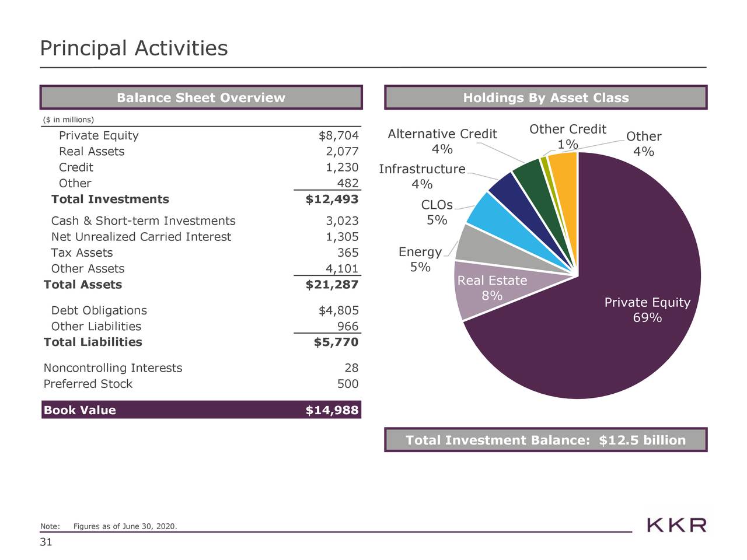
Task: Click the 3,023 cash value
Action: 342,221
